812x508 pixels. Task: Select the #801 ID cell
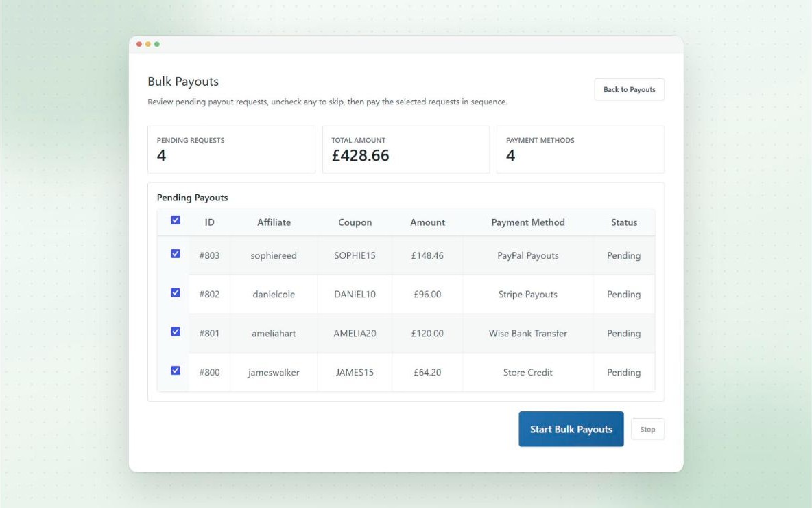[209, 334]
